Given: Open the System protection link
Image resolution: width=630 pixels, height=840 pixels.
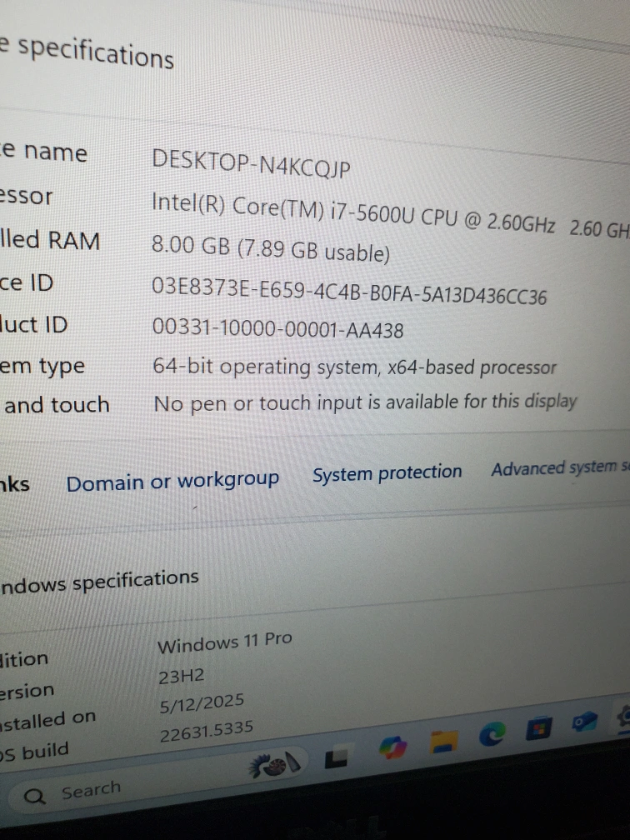Looking at the screenshot, I should (x=387, y=473).
